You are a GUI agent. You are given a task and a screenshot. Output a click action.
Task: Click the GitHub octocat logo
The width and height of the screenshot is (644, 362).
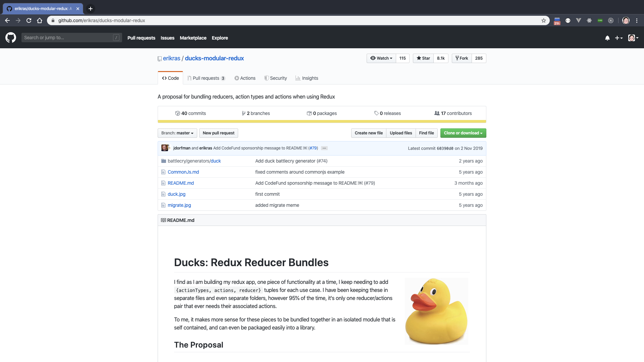click(x=11, y=38)
